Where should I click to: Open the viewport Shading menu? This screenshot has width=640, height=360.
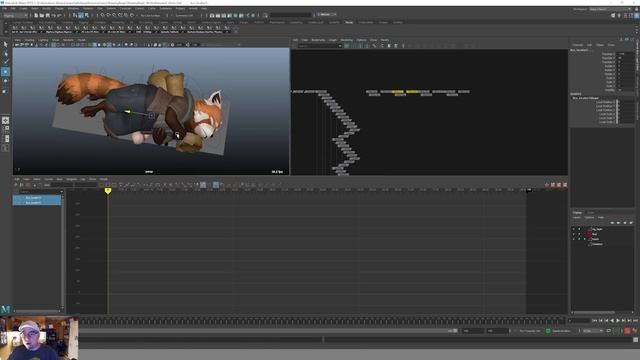[x=30, y=40]
